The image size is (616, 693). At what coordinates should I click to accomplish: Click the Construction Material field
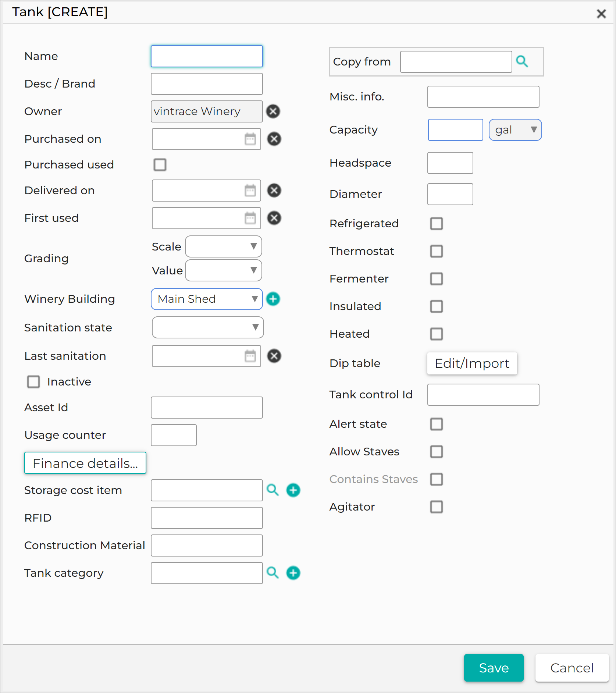point(207,545)
